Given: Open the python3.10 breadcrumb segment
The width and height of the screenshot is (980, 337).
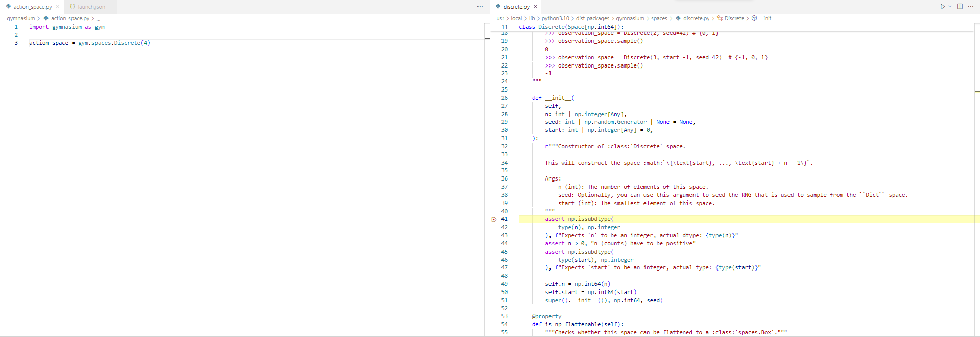Looking at the screenshot, I should coord(556,18).
